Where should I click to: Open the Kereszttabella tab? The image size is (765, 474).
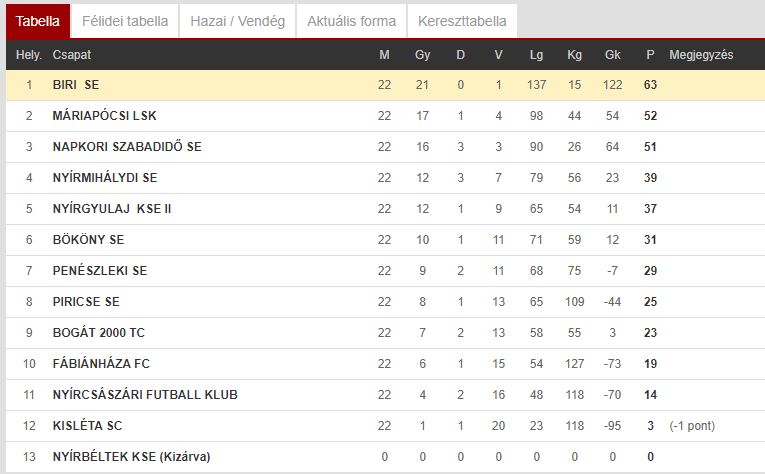(x=462, y=21)
